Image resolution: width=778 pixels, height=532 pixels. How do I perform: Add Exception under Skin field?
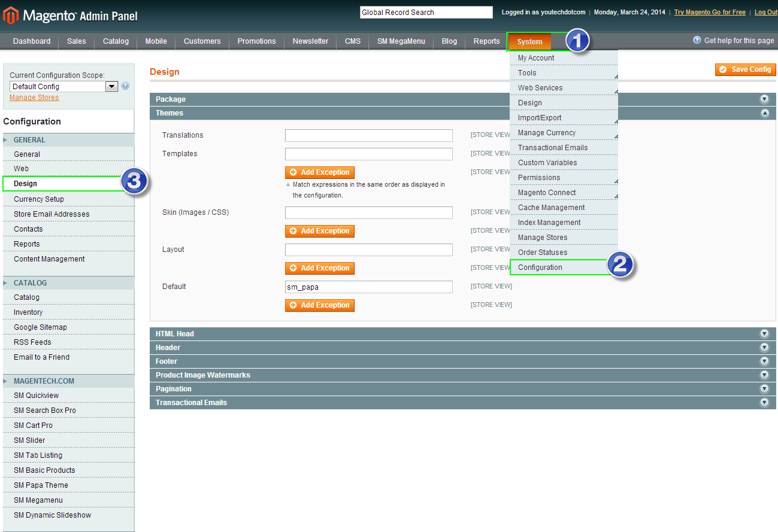tap(320, 231)
